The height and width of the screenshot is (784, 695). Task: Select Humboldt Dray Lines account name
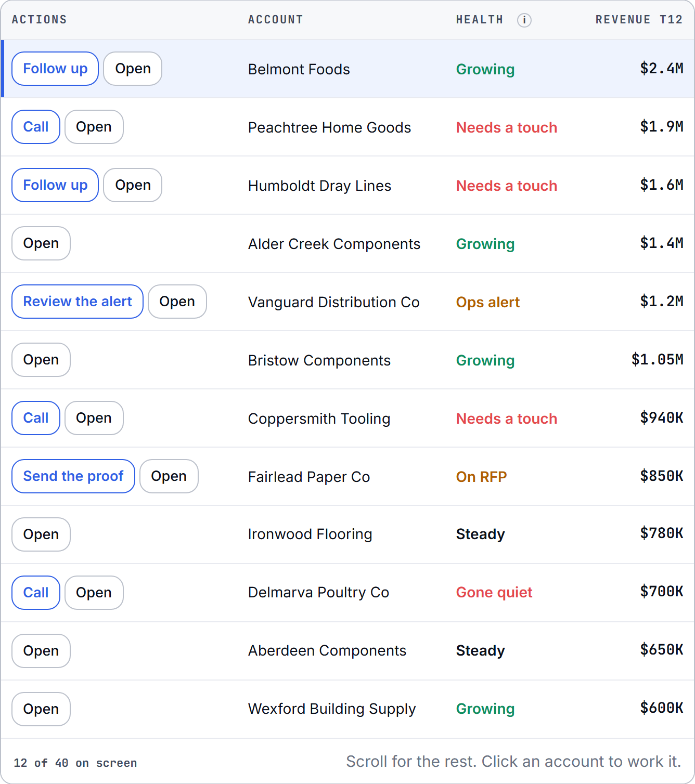319,186
